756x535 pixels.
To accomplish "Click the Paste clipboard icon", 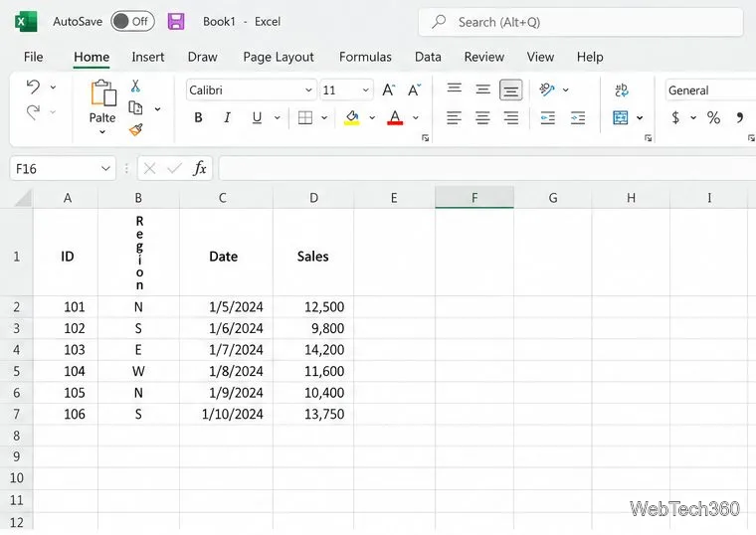I will click(x=103, y=92).
